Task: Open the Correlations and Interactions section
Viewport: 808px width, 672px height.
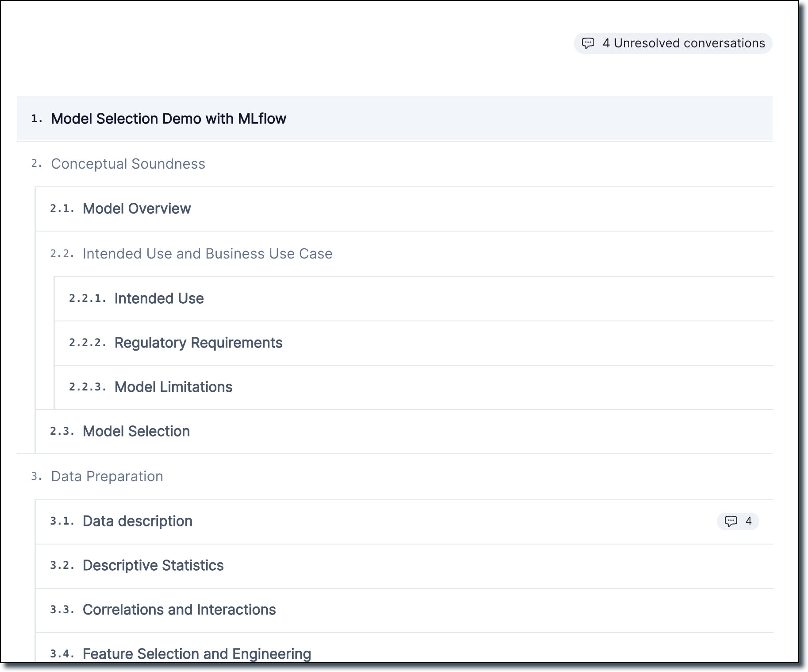Action: click(179, 610)
